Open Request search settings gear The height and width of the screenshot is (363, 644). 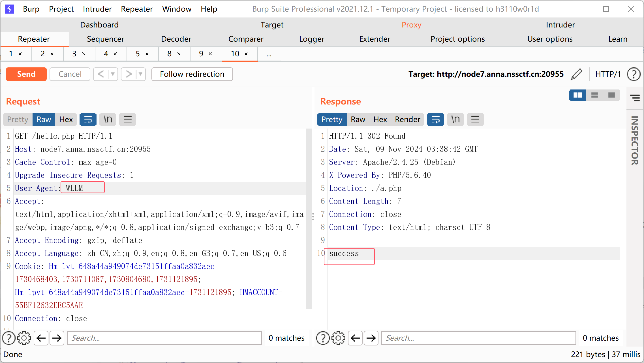[x=24, y=338]
